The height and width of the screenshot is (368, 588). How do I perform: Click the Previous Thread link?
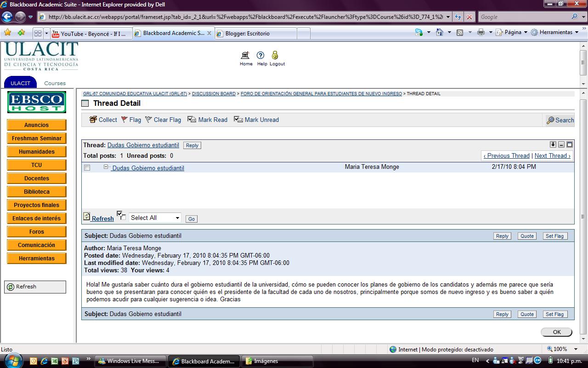click(x=507, y=156)
